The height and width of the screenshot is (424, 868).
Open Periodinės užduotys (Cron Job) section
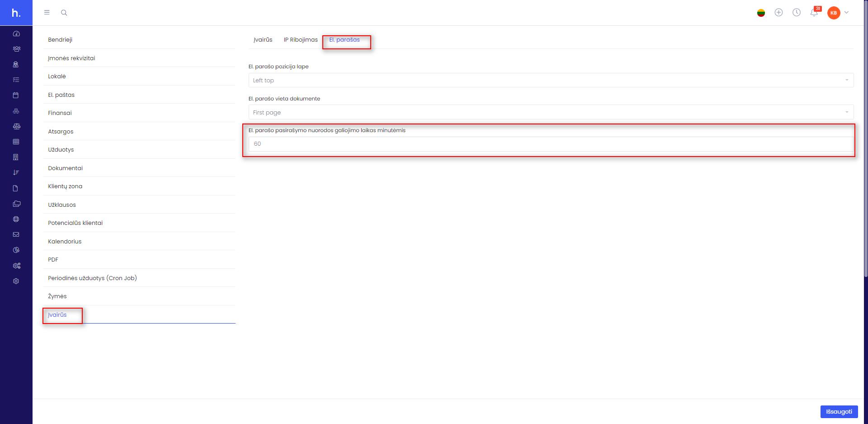pos(139,278)
